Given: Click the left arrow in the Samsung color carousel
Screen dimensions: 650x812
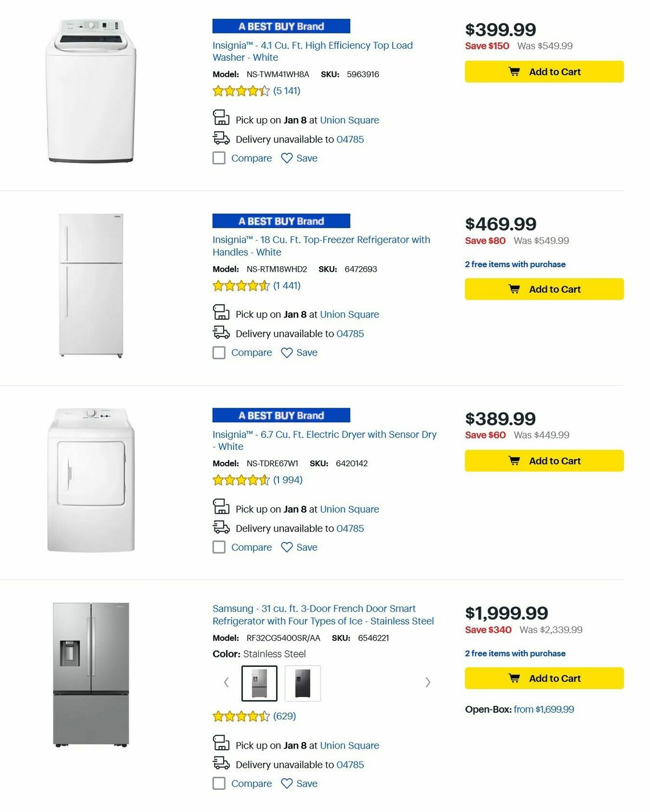Looking at the screenshot, I should [x=226, y=682].
